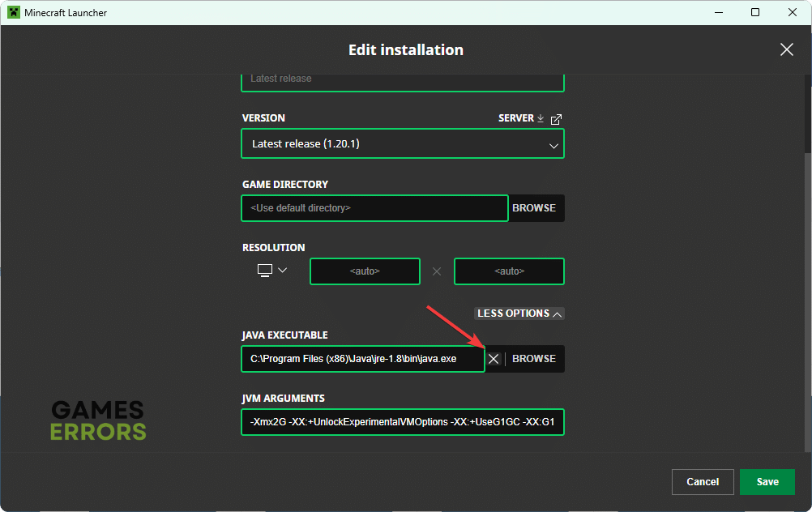Save the installation settings
This screenshot has width=812, height=512.
pos(767,482)
